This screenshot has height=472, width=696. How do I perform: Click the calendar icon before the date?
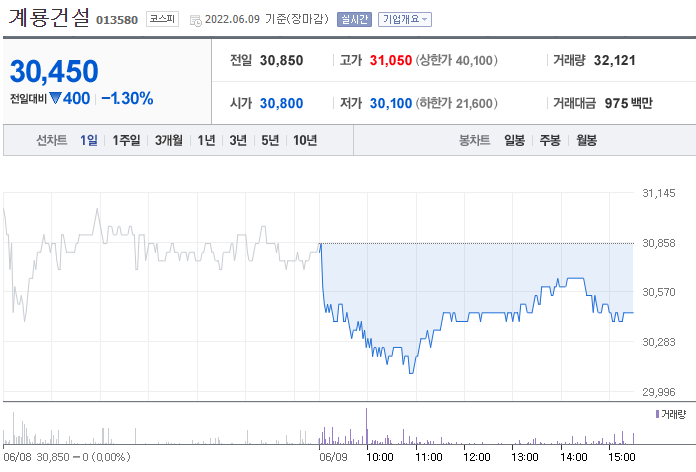[x=195, y=20]
